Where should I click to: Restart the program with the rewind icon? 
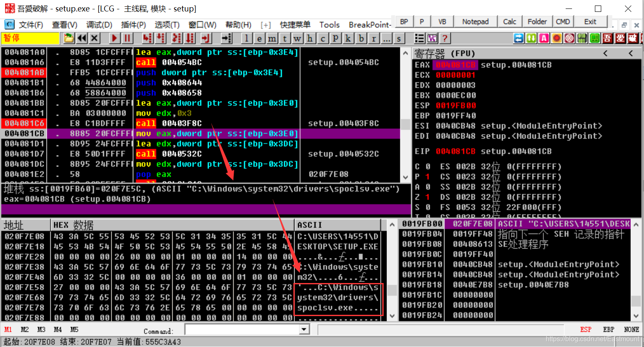[82, 38]
